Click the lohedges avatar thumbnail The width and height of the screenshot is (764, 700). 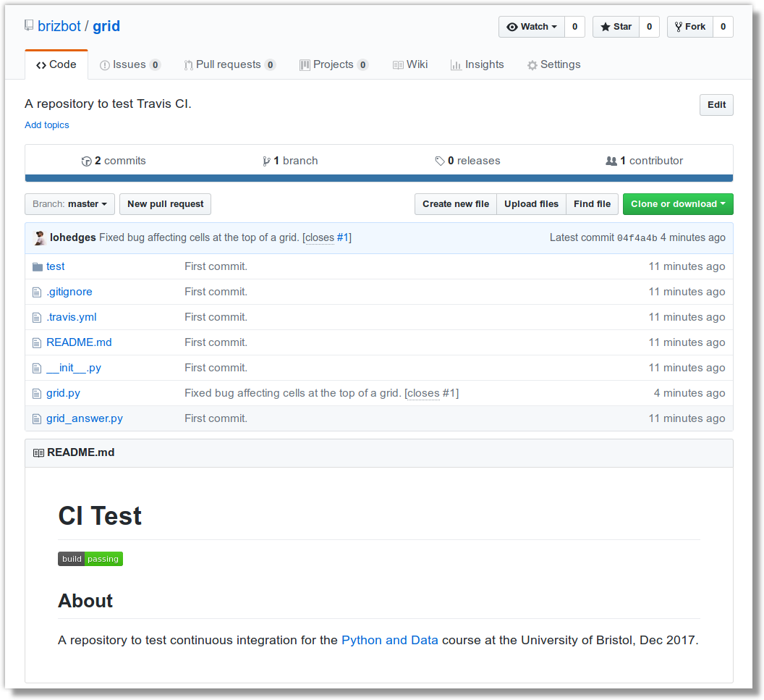(x=41, y=238)
